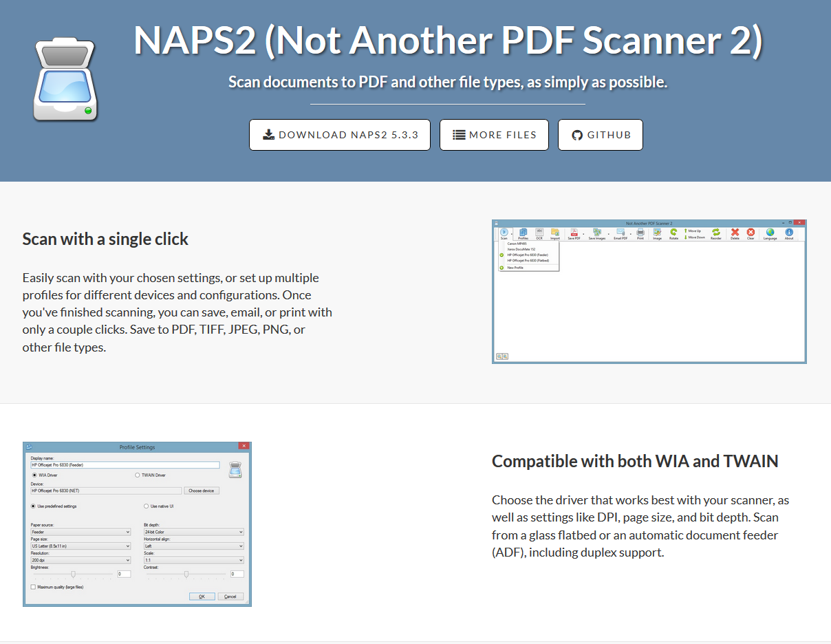
Task: Click the red Delete X icon
Action: [x=735, y=233]
